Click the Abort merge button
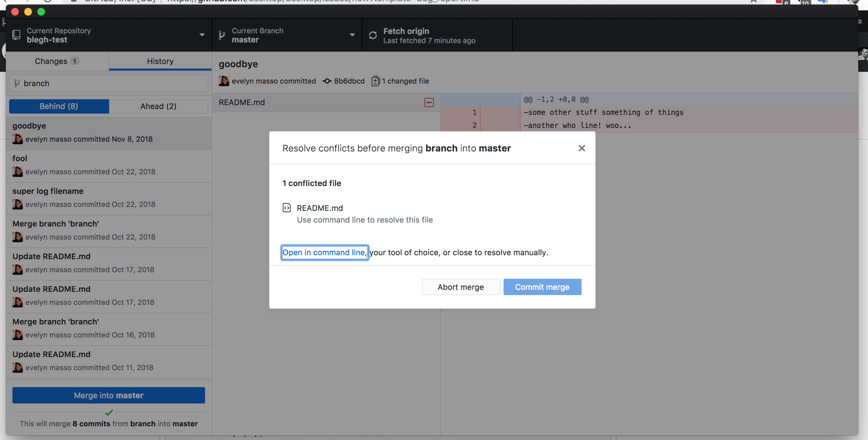868x440 pixels. [x=461, y=287]
